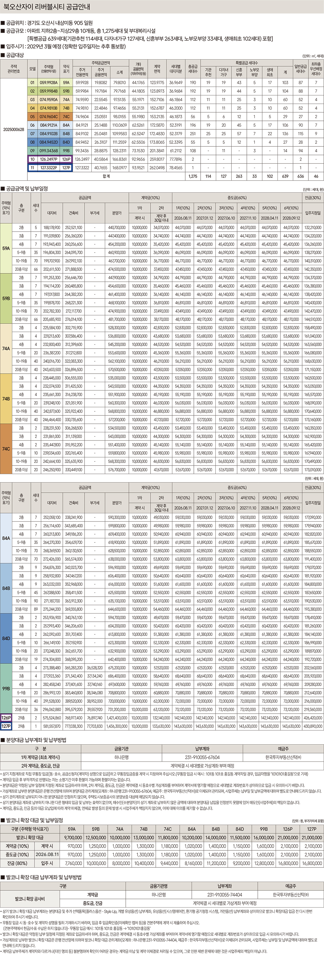Select the 059.9928A housing type cell
324x980 pixels.
(48, 83)
